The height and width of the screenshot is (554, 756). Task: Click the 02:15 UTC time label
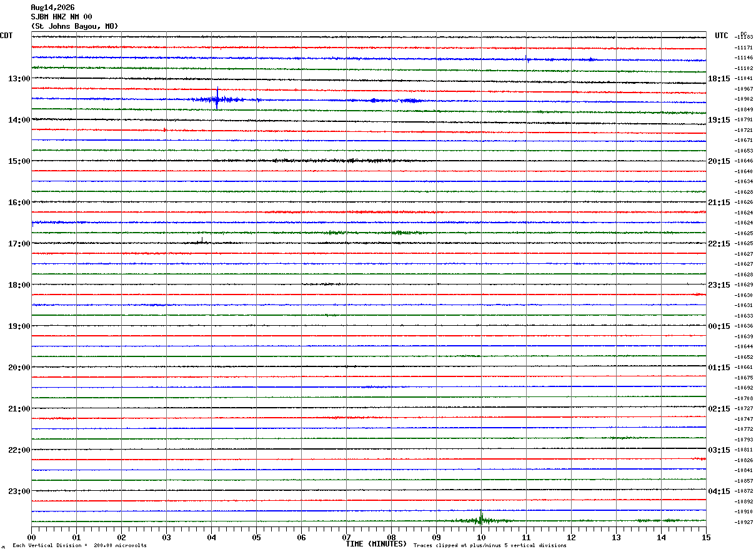[719, 409]
